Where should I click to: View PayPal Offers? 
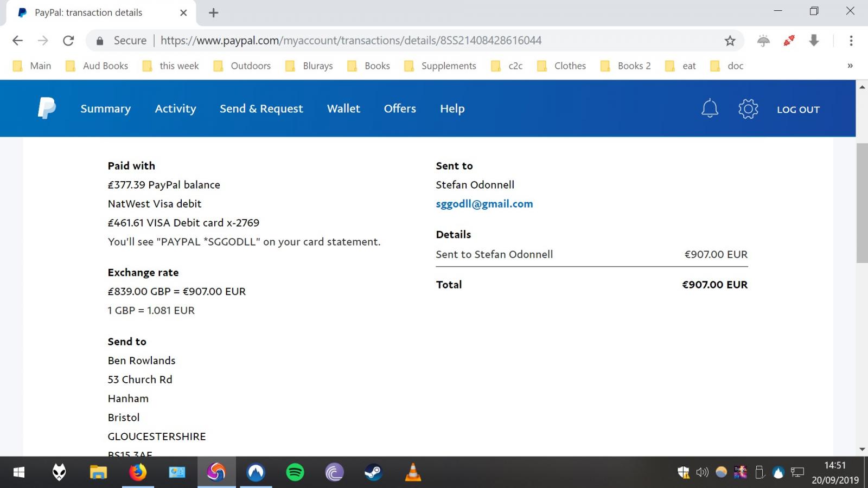coord(400,108)
